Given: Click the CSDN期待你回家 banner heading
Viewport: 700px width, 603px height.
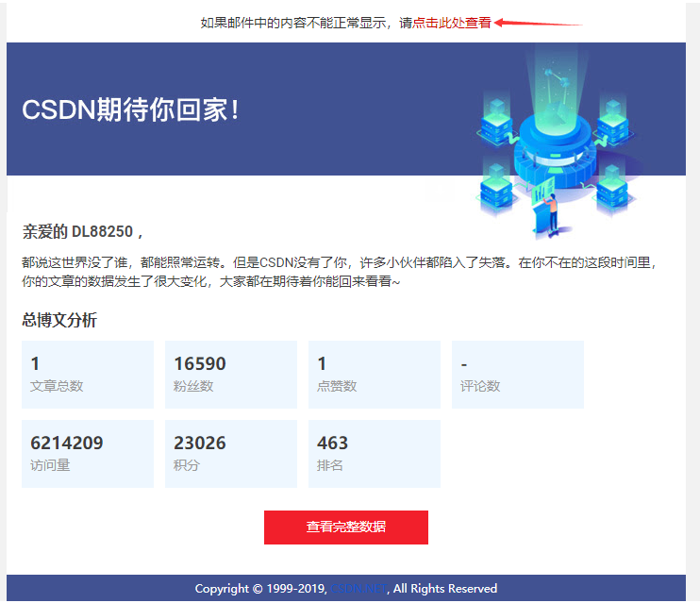Looking at the screenshot, I should [x=130, y=109].
